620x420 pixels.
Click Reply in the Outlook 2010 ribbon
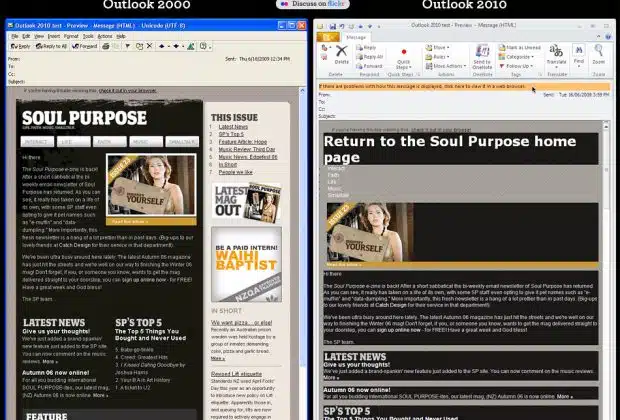[366, 47]
